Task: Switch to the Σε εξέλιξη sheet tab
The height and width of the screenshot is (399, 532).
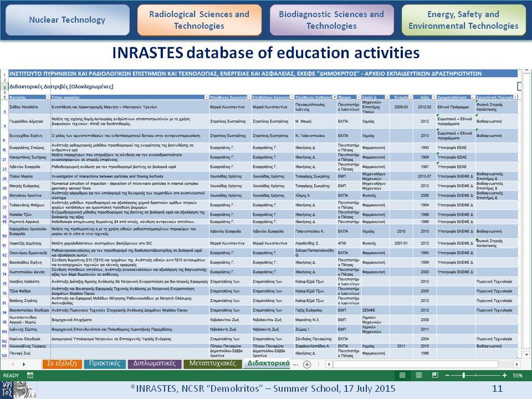Action: 62,364
